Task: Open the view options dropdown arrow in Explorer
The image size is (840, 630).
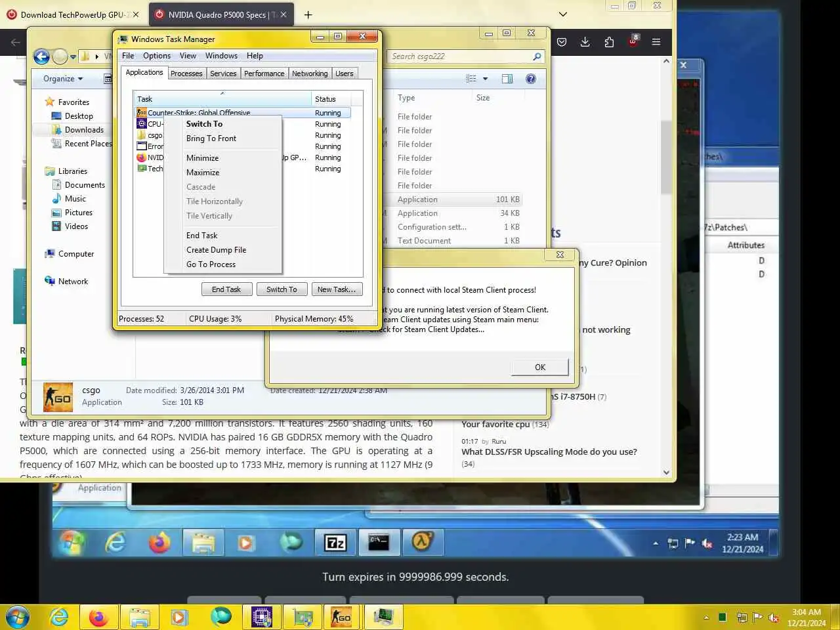Action: click(486, 79)
